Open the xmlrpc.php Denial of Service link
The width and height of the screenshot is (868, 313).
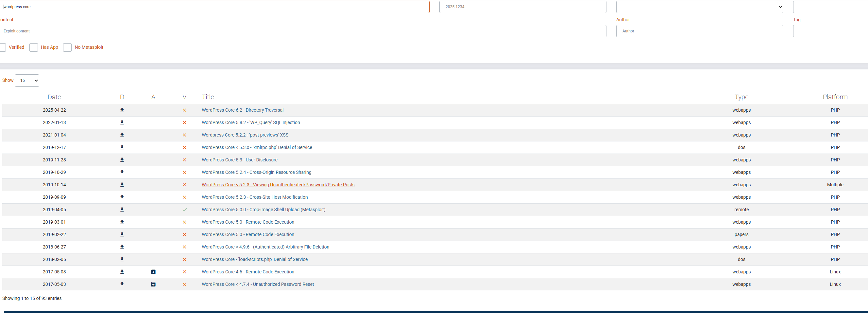click(x=257, y=147)
